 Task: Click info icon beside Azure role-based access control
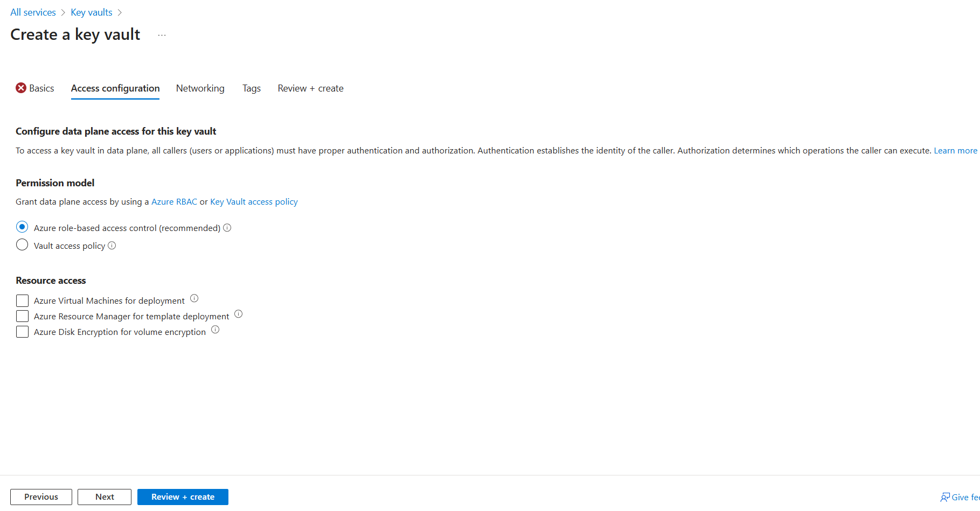click(x=227, y=228)
